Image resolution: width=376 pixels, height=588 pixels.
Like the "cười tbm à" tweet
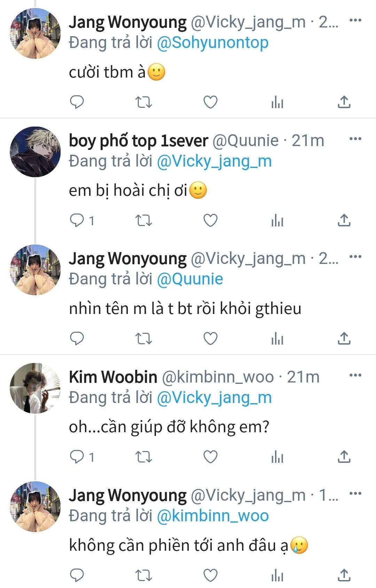pos(210,102)
